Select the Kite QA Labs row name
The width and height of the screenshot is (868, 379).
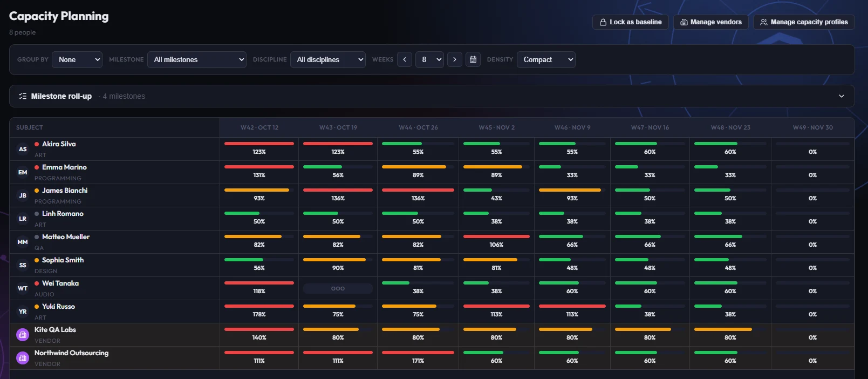55,330
